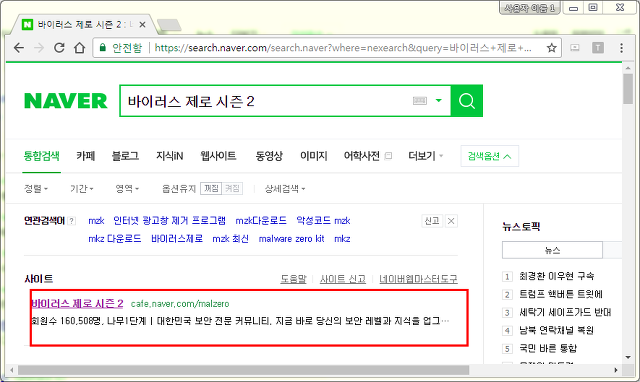Click related search malware zero kit
640x382 pixels.
tap(291, 239)
